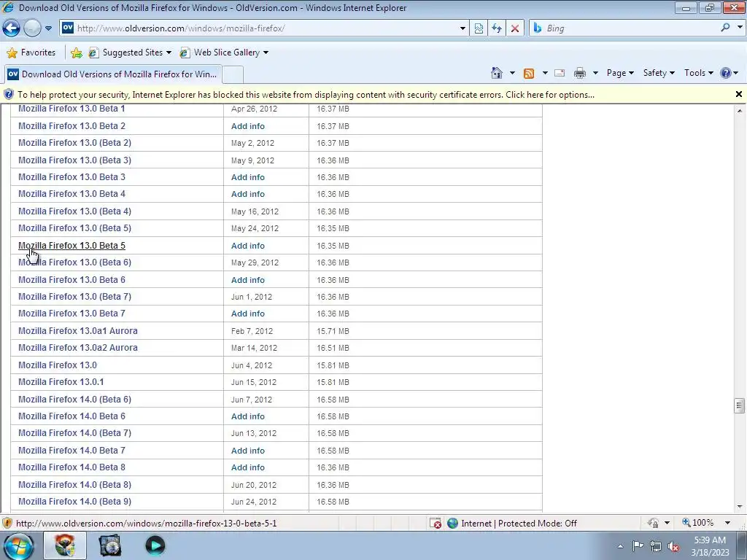Click Add info for 14.0 Beta 8
This screenshot has width=747, height=560.
click(248, 467)
